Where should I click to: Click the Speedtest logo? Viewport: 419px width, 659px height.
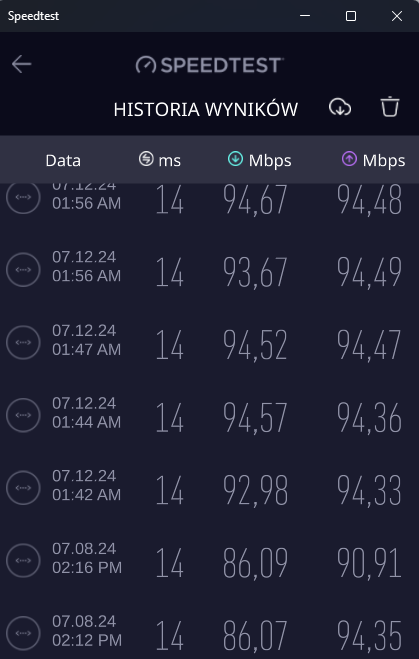(209, 65)
